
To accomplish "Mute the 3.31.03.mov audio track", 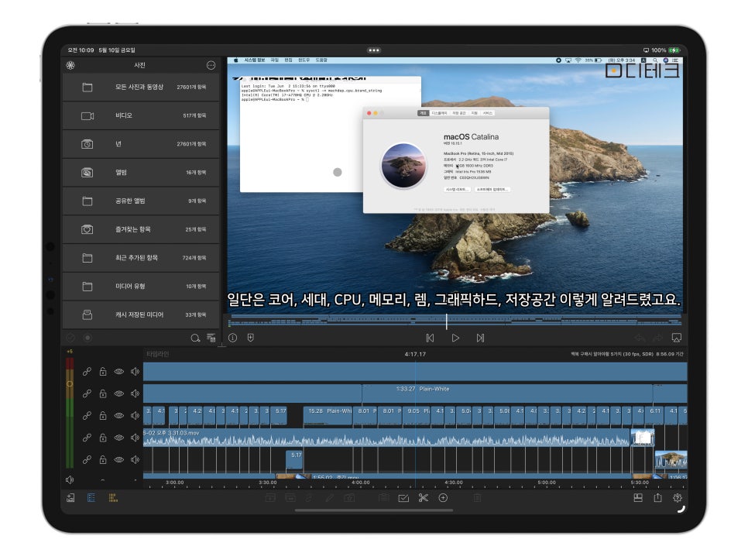I will point(135,438).
